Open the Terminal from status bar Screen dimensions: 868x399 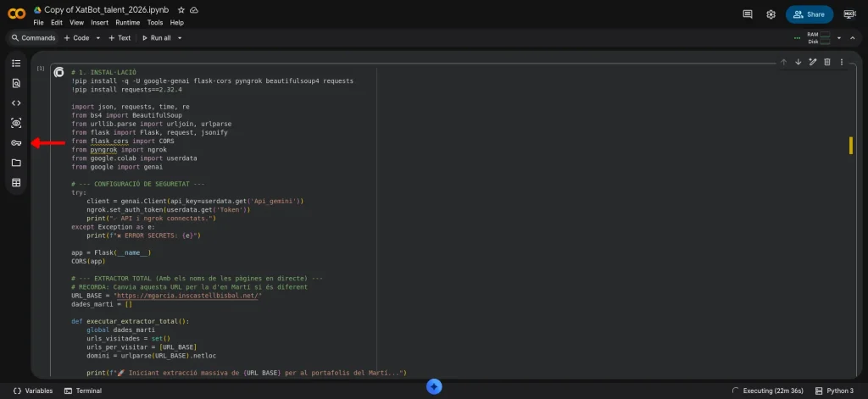pos(83,391)
